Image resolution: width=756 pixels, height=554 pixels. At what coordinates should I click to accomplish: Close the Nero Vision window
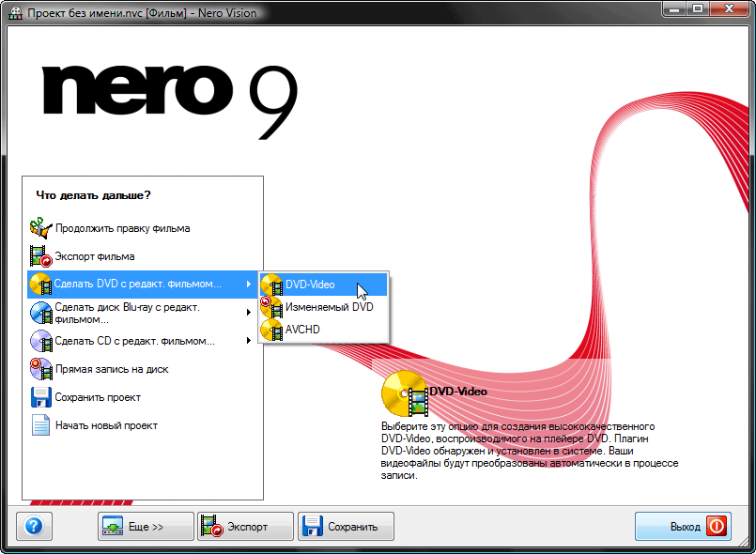point(729,9)
